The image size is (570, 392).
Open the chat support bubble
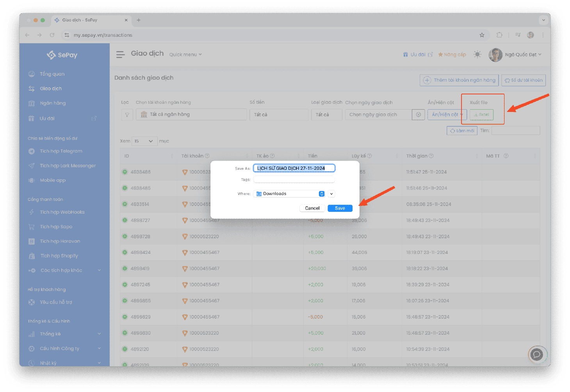pos(537,354)
